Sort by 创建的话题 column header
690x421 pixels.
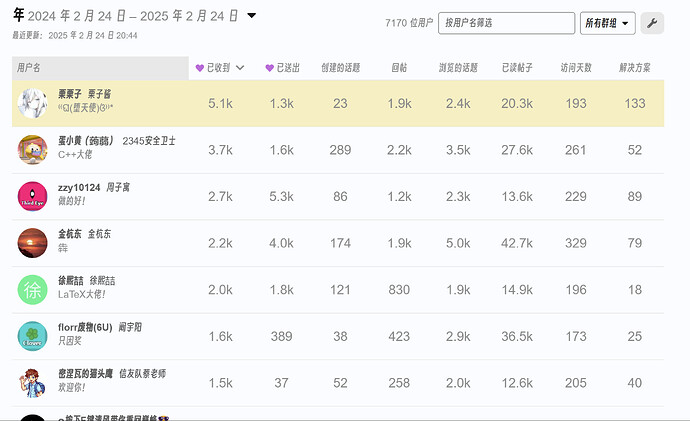click(x=340, y=68)
